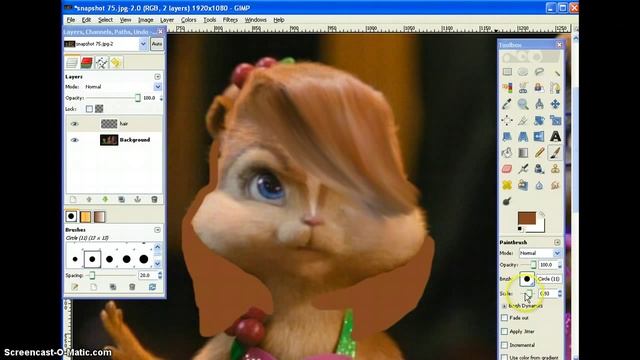Open the image selector dropdown
This screenshot has width=640, height=360.
pyautogui.click(x=143, y=44)
